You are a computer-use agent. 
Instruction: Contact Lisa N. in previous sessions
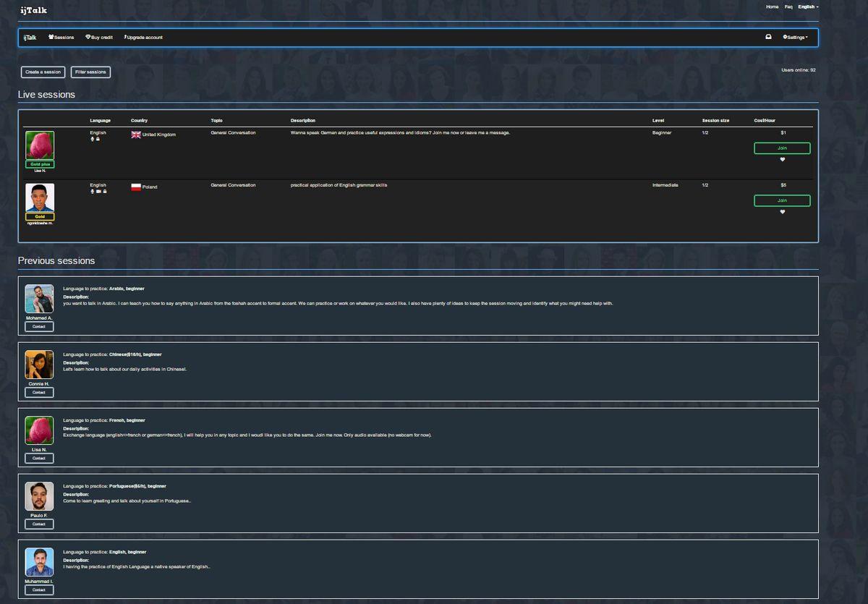[x=39, y=458]
